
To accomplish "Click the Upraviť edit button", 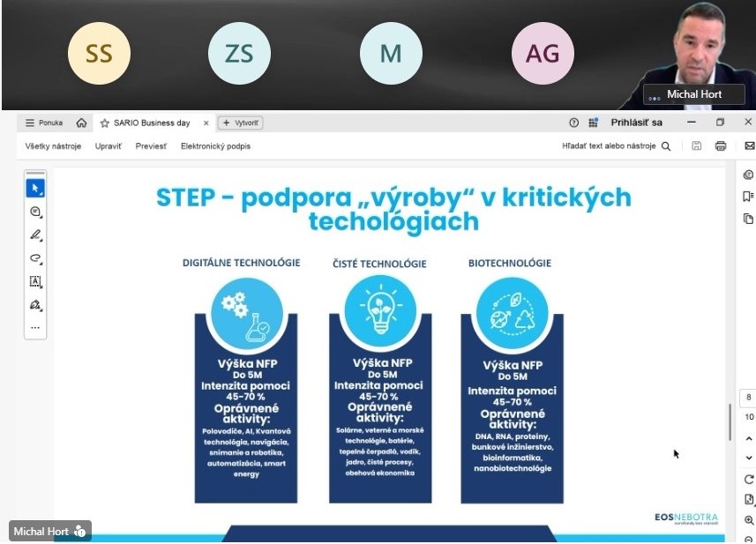I will 109,146.
